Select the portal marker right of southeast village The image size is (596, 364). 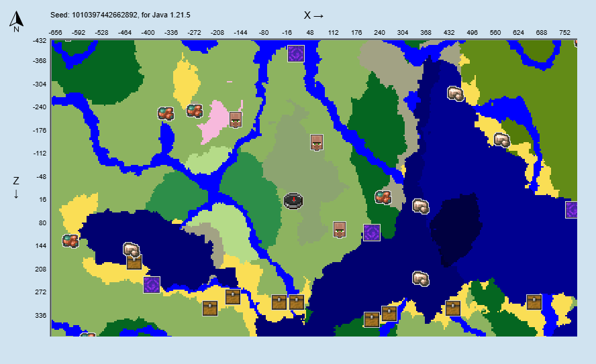[372, 233]
